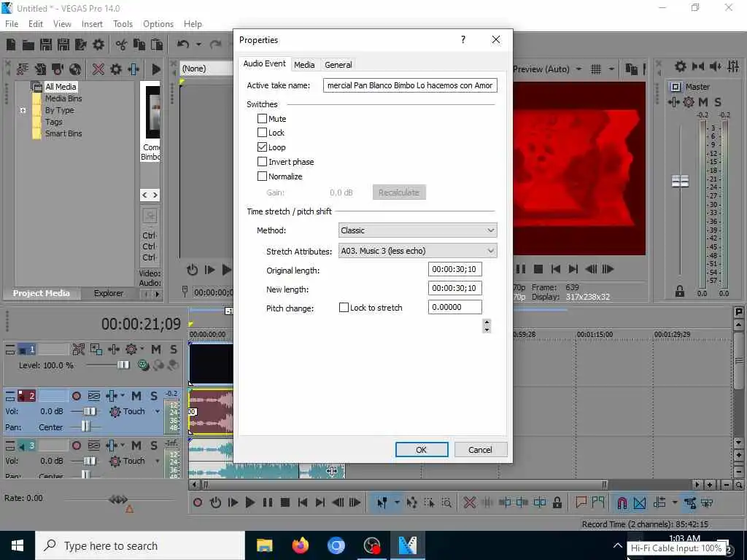747x560 pixels.
Task: Click the New length time field
Action: click(455, 288)
